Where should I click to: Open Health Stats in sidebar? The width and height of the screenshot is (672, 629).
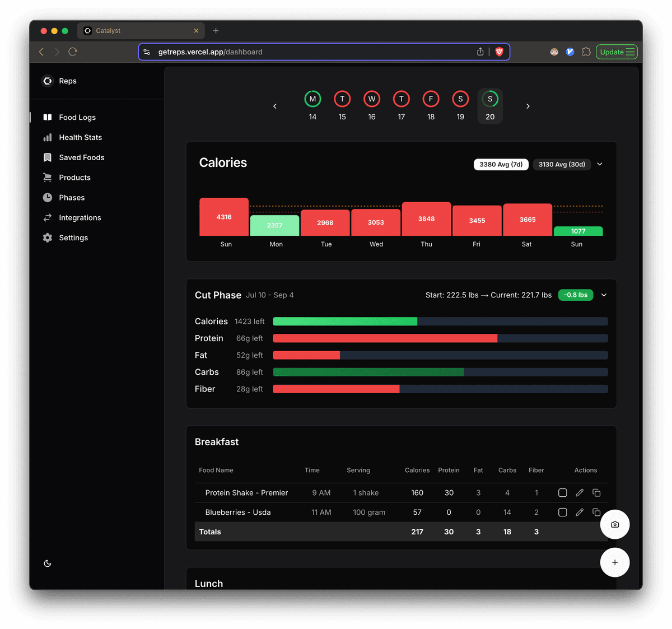pos(80,138)
